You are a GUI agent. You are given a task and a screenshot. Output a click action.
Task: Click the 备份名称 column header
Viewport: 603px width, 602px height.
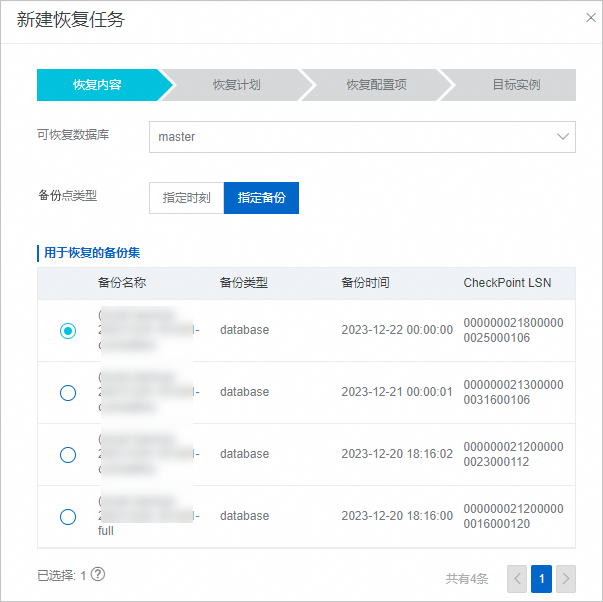(122, 283)
